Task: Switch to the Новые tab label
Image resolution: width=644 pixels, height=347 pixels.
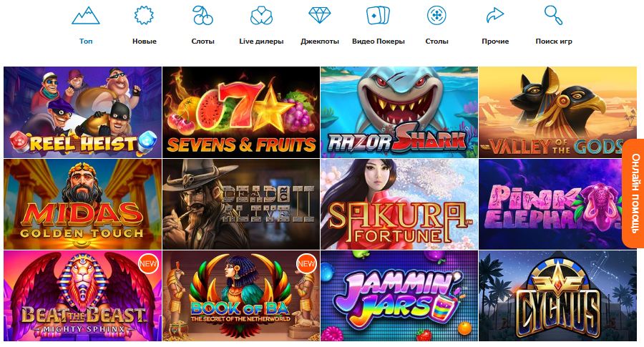Action: (x=144, y=41)
